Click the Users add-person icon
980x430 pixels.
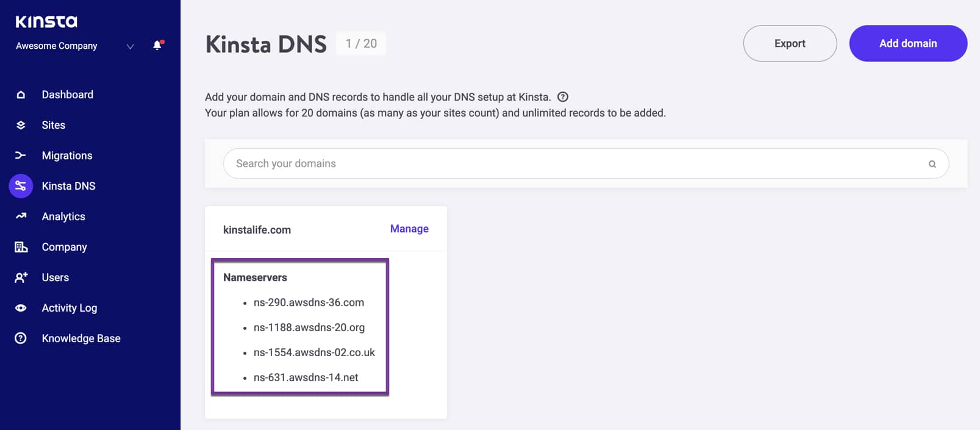click(x=21, y=278)
